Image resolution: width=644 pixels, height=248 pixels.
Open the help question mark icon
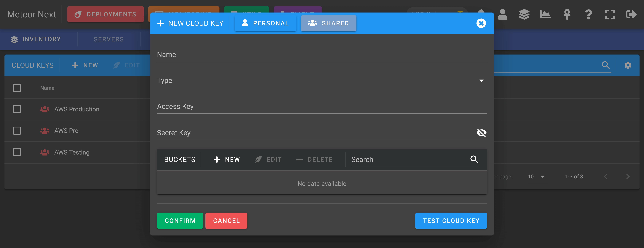click(589, 15)
